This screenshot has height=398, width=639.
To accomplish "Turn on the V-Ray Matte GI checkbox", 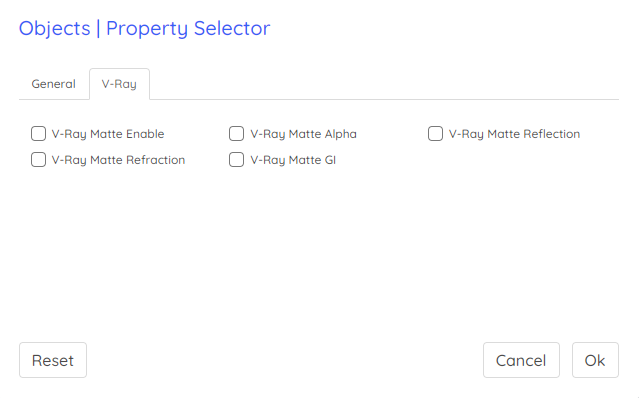I will click(x=236, y=160).
